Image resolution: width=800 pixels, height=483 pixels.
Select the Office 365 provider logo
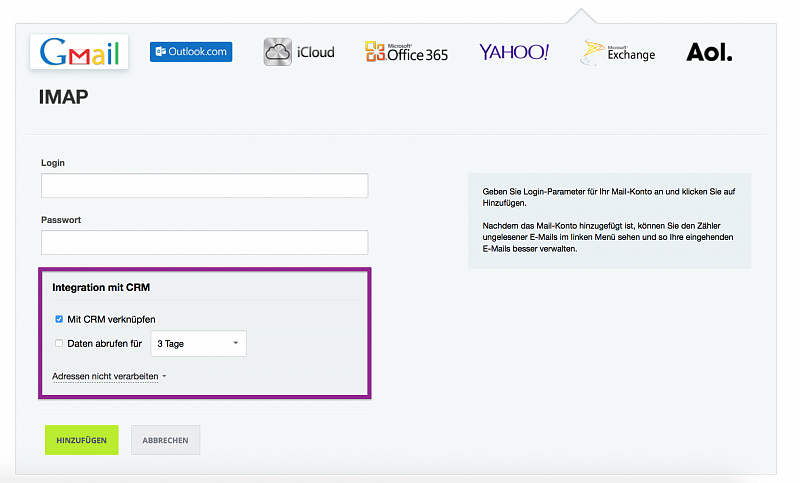[406, 52]
